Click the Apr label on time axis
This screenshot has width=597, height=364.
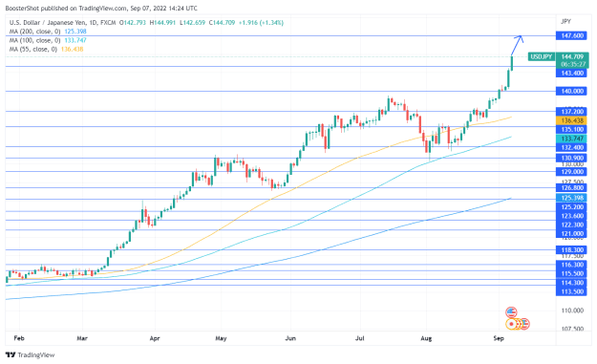(x=155, y=338)
